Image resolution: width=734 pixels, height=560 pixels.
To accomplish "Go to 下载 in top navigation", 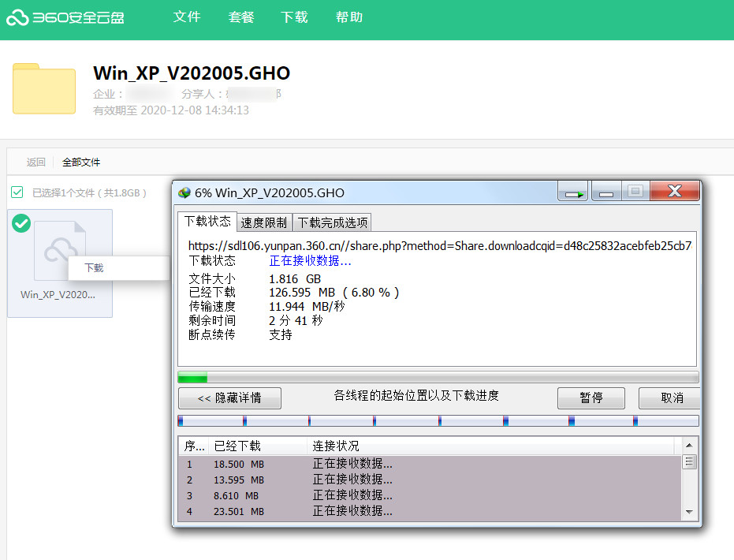I will tap(294, 17).
